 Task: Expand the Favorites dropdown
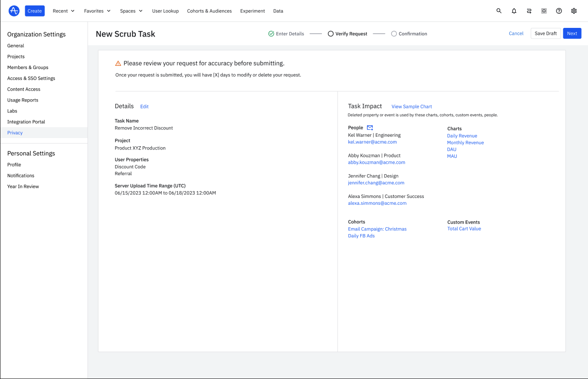97,11
